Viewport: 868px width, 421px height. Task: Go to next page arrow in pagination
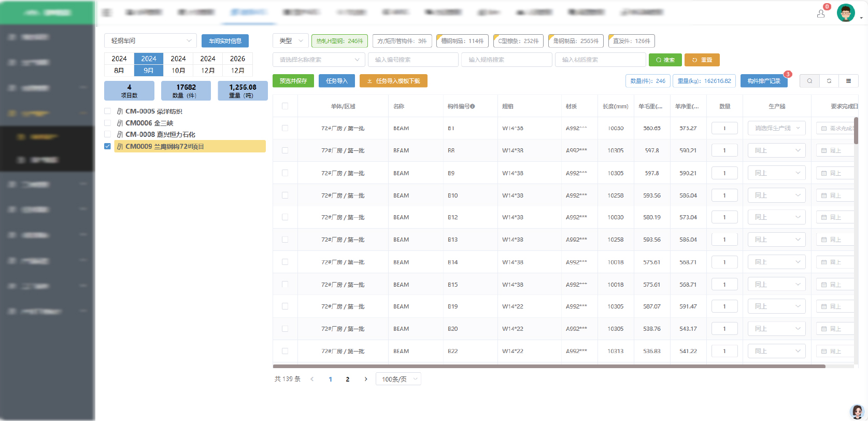[366, 379]
